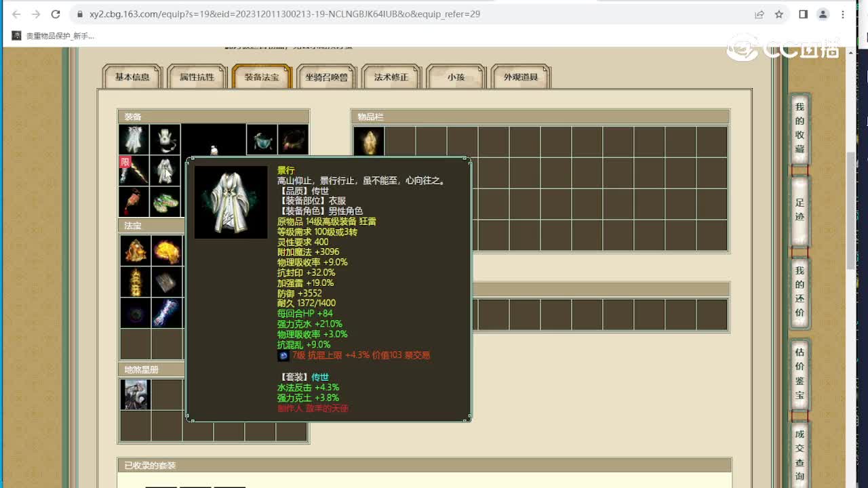Click the 7级 抗混上限 gem description
868x488 pixels.
(361, 355)
